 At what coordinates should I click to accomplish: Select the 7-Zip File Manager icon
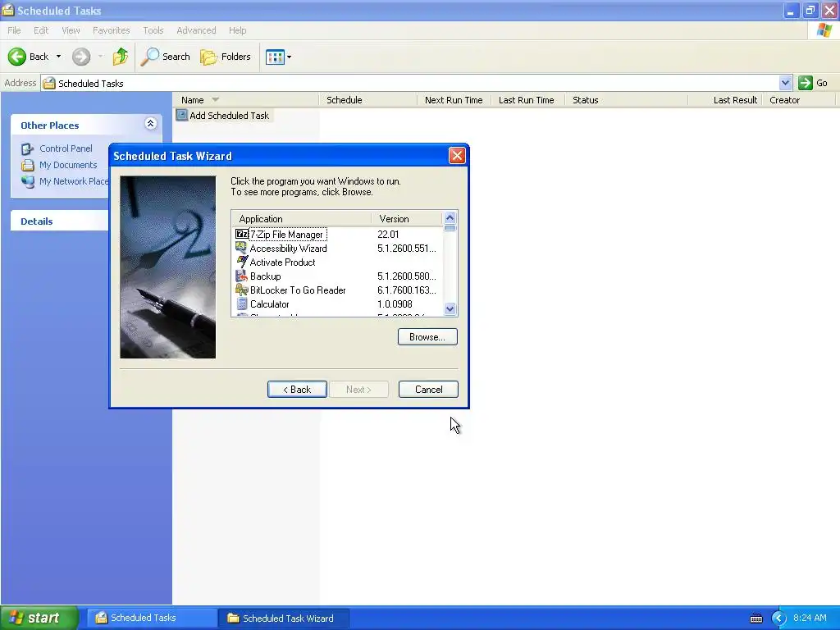pyautogui.click(x=242, y=234)
